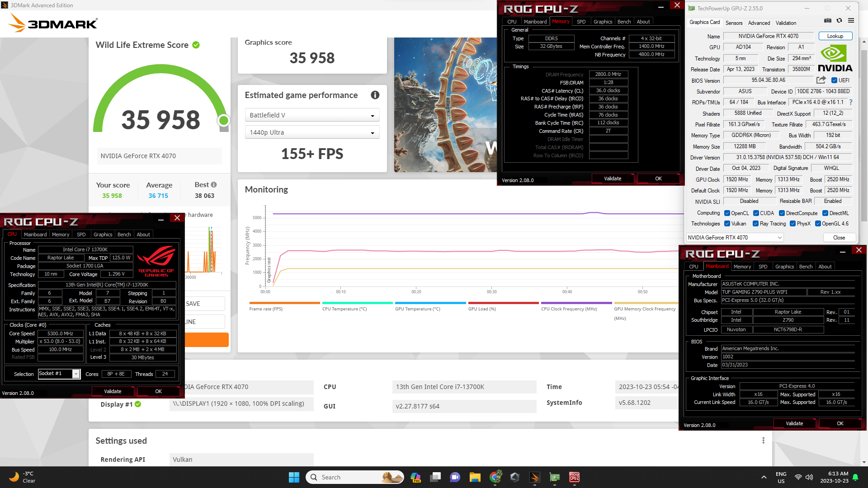Click the BIOS Version share/export icon
The image size is (868, 488).
[x=821, y=80]
